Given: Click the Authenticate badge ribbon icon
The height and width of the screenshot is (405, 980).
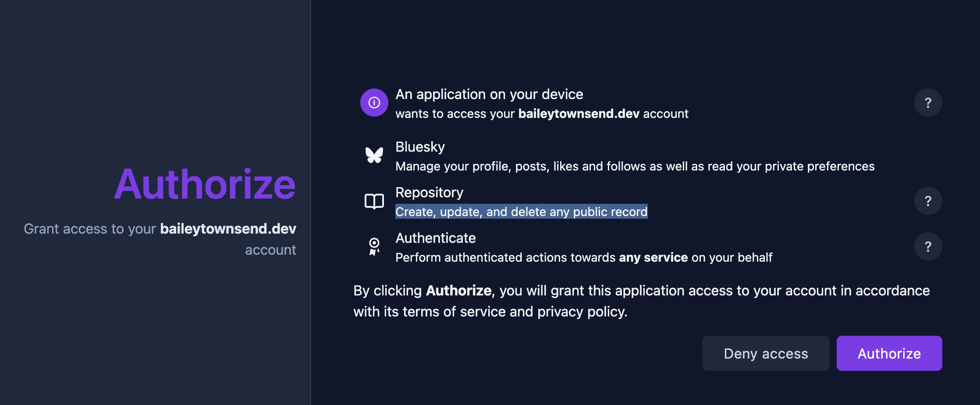Looking at the screenshot, I should pyautogui.click(x=374, y=246).
